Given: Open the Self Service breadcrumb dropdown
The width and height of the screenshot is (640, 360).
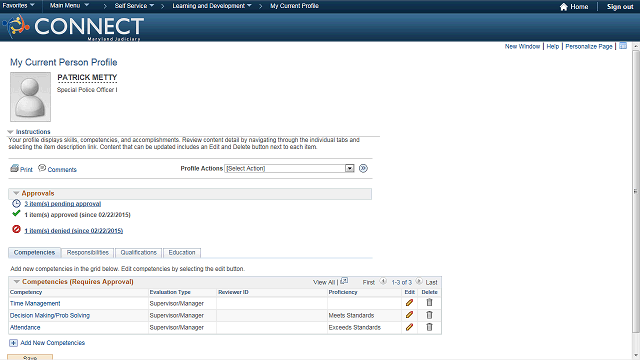Looking at the screenshot, I should [134, 6].
